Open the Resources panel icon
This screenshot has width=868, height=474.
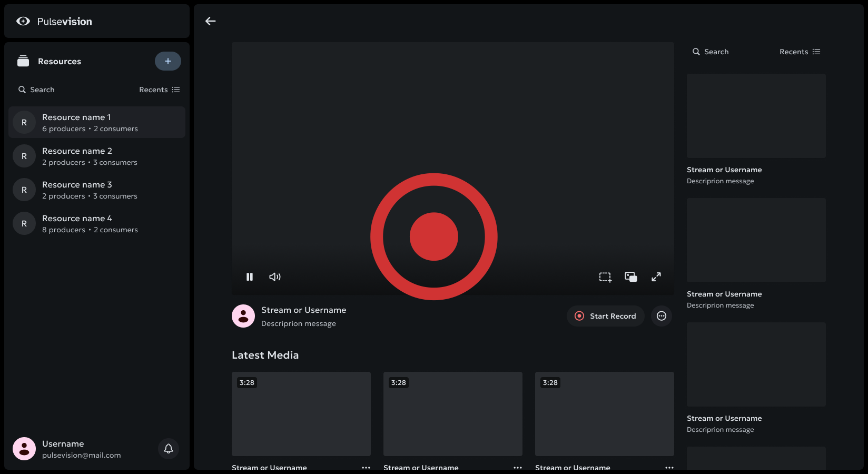[x=23, y=61]
